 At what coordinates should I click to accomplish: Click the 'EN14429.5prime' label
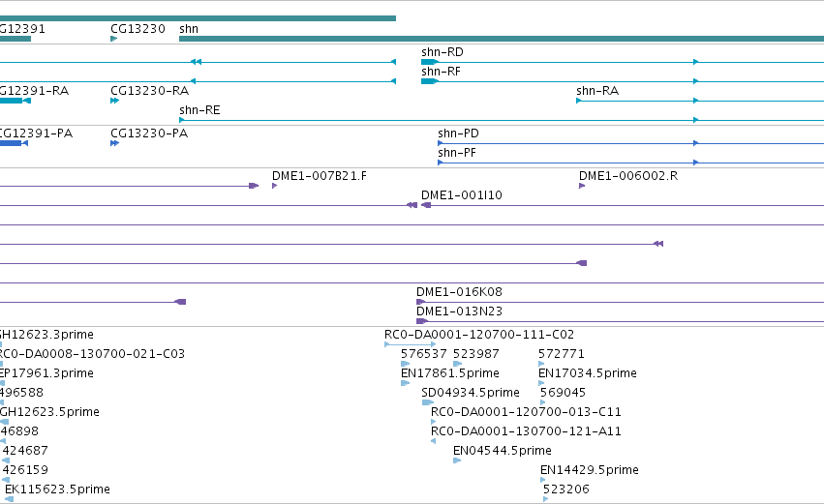pos(590,470)
